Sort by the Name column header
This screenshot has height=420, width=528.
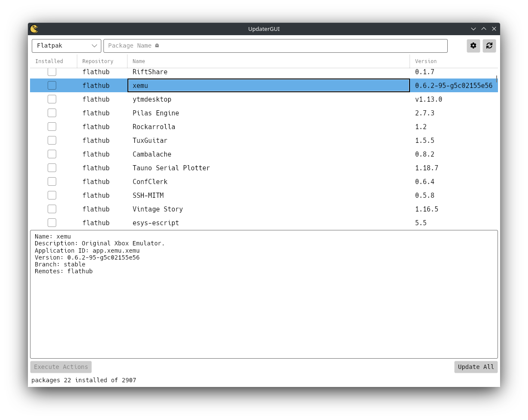tap(269, 61)
